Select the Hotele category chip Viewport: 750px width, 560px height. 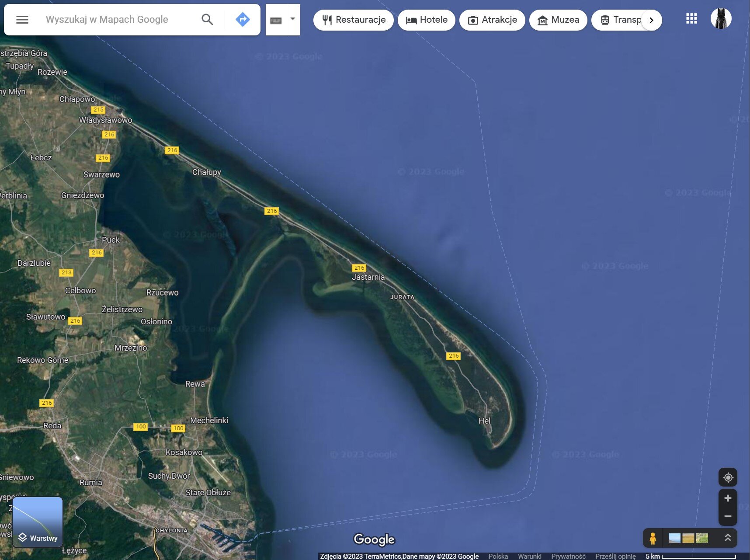(x=426, y=20)
